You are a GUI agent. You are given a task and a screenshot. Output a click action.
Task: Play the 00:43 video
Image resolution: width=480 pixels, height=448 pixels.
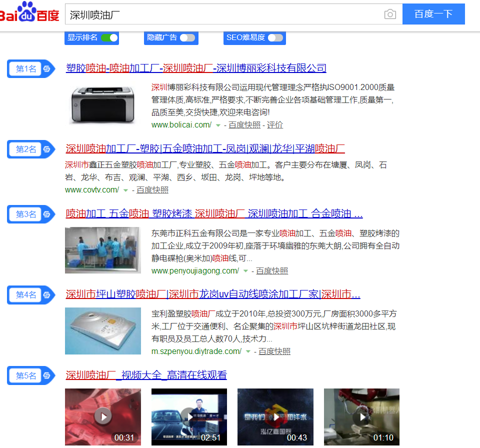[x=275, y=417]
